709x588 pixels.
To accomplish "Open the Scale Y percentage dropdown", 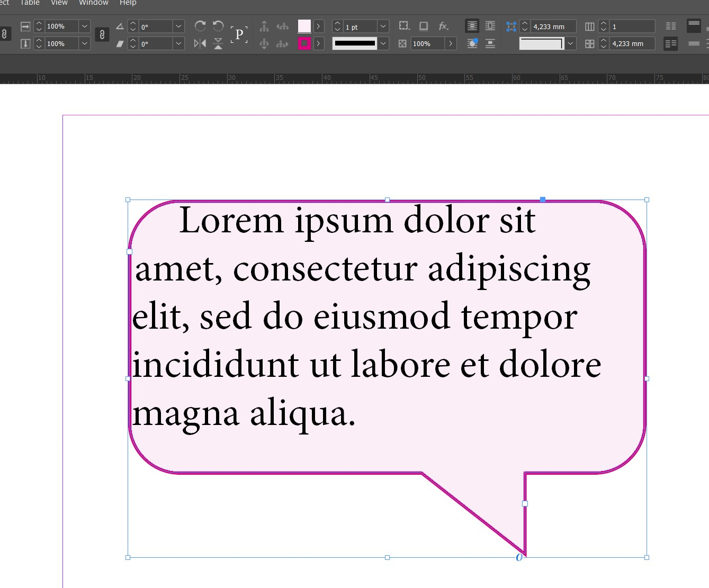I will click(85, 43).
